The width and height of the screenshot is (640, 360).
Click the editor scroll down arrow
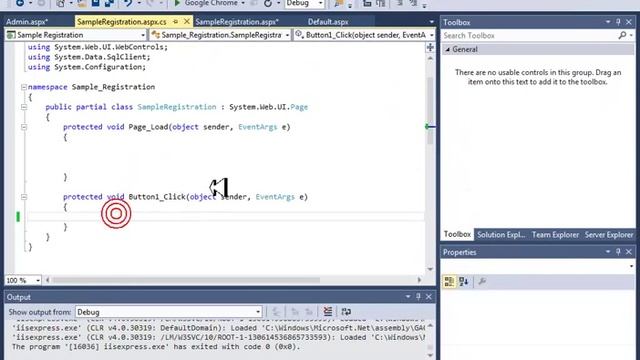430,269
